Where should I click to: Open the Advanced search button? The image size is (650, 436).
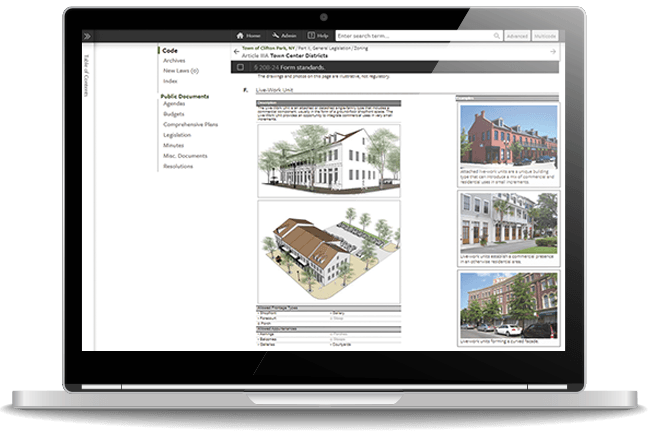(x=517, y=36)
